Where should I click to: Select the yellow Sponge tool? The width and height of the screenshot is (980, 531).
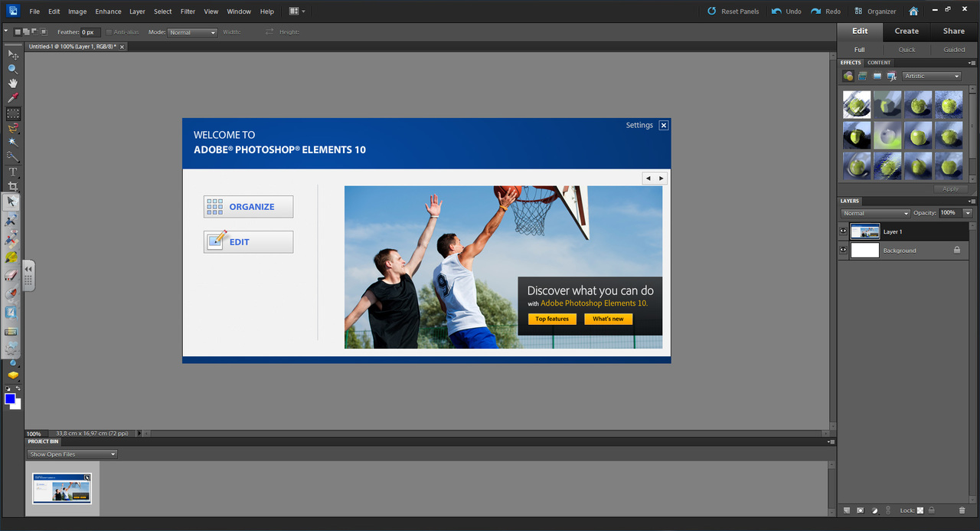coord(13,375)
